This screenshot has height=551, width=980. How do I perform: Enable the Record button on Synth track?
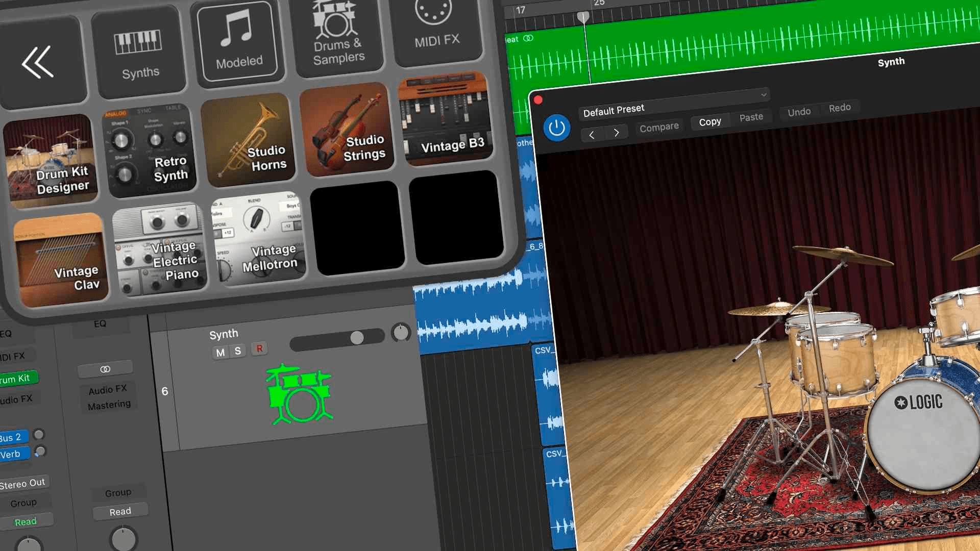point(259,349)
